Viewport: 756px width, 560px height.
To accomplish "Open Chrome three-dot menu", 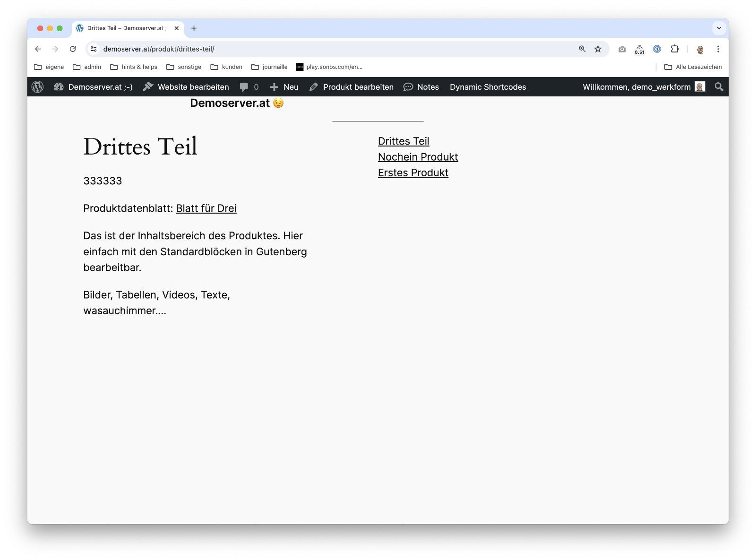I will tap(718, 49).
